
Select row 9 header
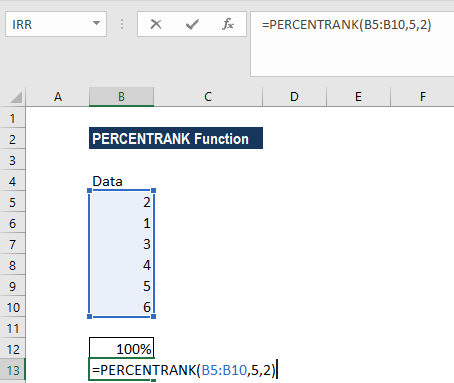pyautogui.click(x=13, y=286)
